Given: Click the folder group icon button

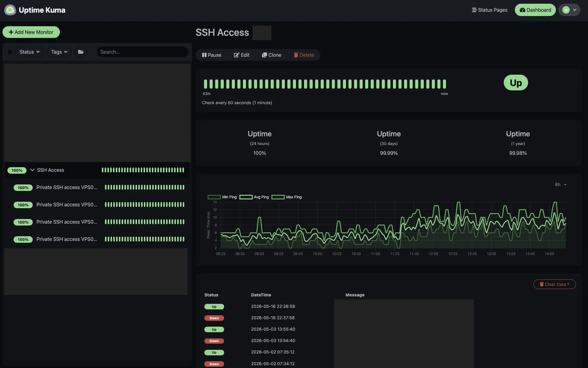Looking at the screenshot, I should point(81,52).
